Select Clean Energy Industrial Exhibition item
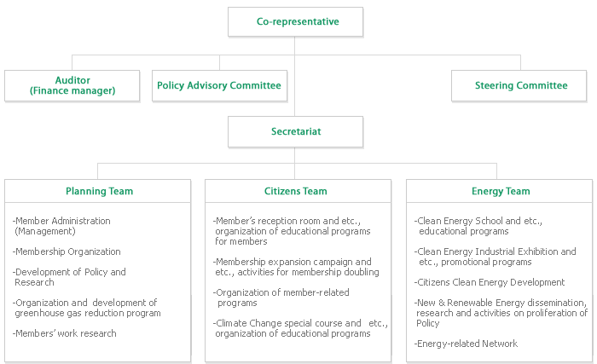 coord(496,257)
